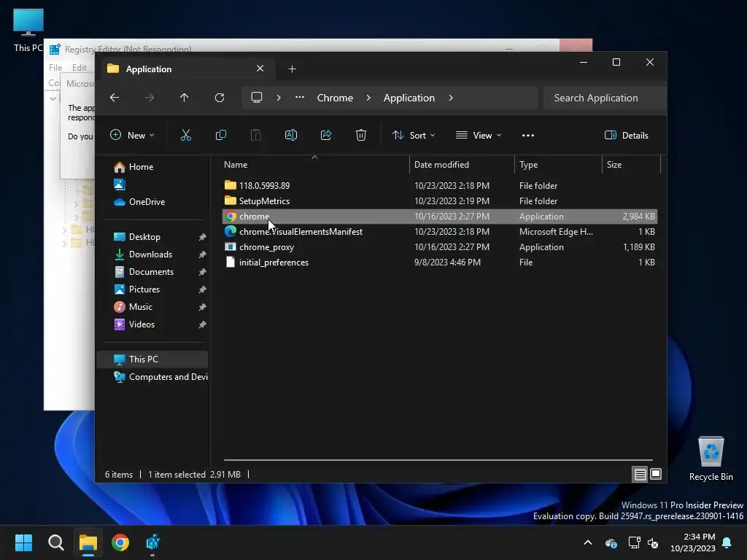Image resolution: width=747 pixels, height=560 pixels.
Task: Show hidden breadcrumb path ellipsis
Action: [x=300, y=97]
